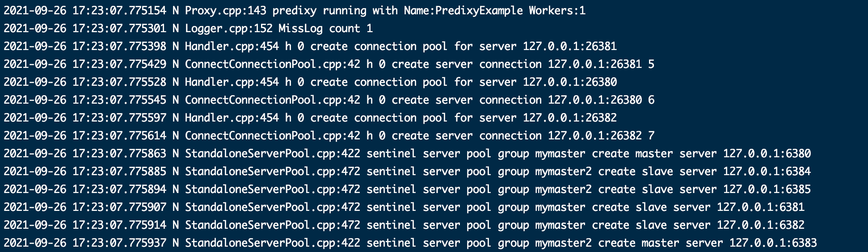
Task: Click the mymaster slave server 127.0.0.1:6381 line
Action: pos(404,207)
